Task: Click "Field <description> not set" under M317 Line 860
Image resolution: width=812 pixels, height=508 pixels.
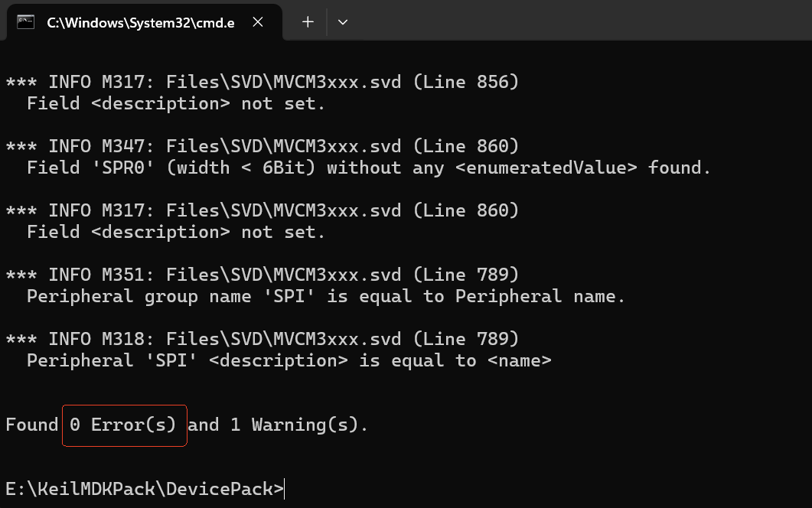Action: (x=176, y=232)
